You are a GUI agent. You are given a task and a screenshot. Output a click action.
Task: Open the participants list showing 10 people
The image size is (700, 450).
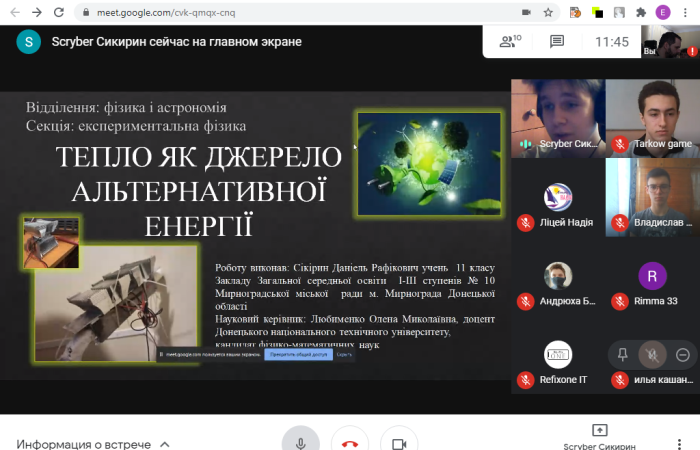pyautogui.click(x=512, y=41)
